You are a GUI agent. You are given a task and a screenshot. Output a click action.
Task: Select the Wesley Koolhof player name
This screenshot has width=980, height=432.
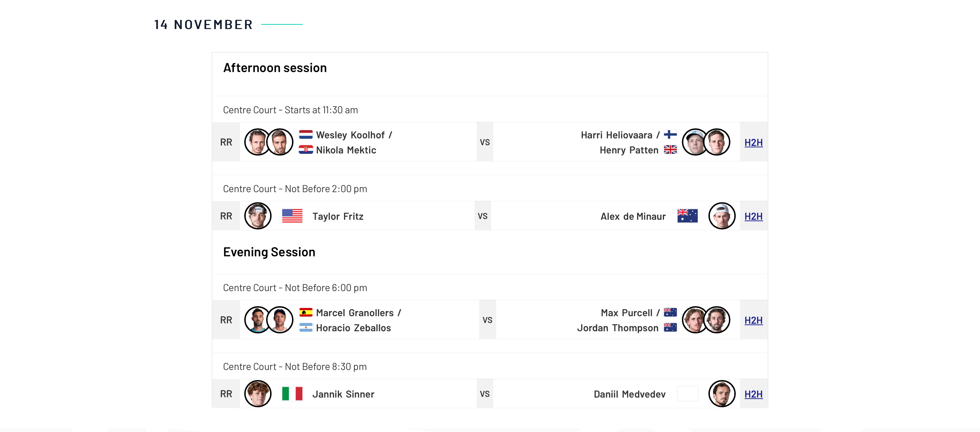point(350,135)
